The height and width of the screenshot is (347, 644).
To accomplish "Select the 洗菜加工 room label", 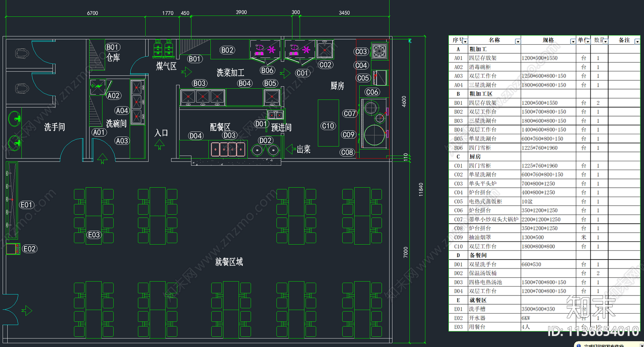I will pos(231,73).
